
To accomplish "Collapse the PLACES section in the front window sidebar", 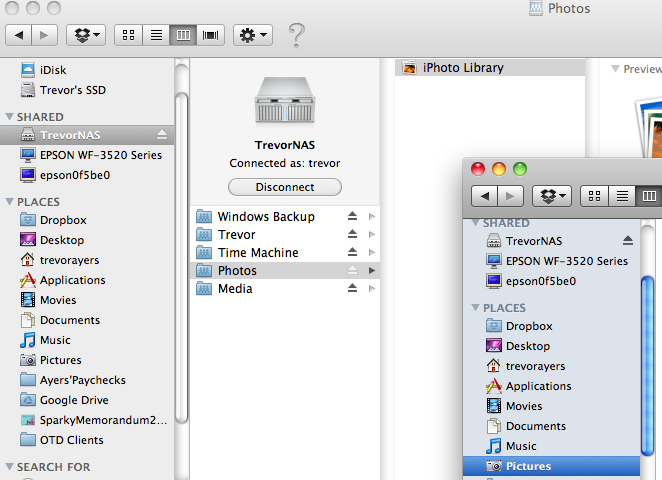I will click(x=475, y=308).
